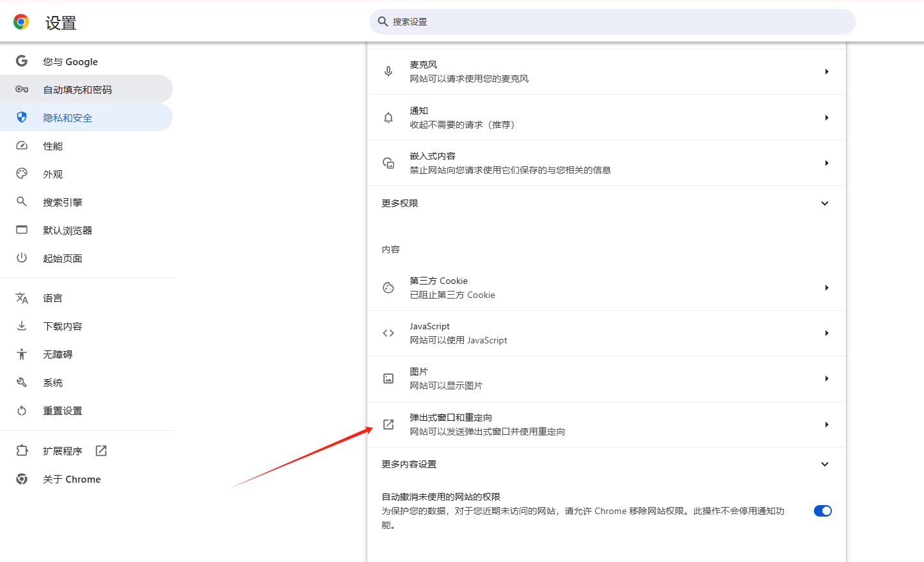Click the pop-up icon in 弹出式窗口和重定向 row
The width and height of the screenshot is (924, 562).
point(388,425)
